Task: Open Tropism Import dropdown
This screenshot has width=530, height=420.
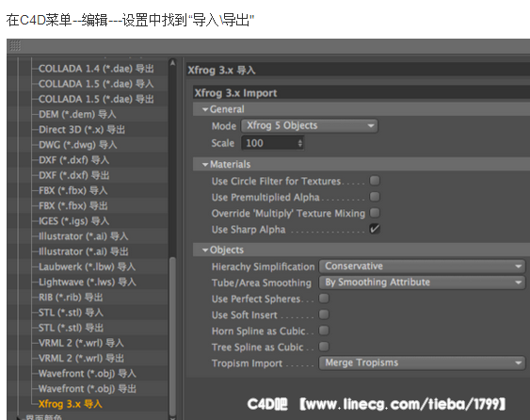Action: pyautogui.click(x=422, y=363)
